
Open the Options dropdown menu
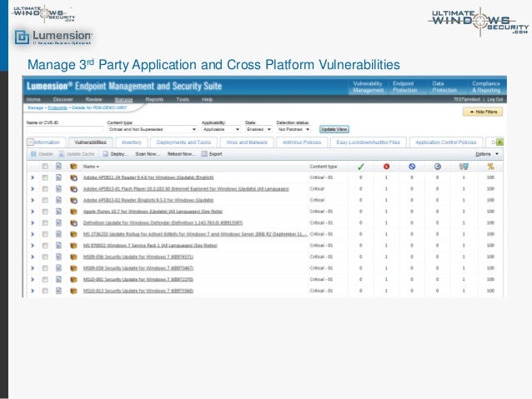coord(487,154)
